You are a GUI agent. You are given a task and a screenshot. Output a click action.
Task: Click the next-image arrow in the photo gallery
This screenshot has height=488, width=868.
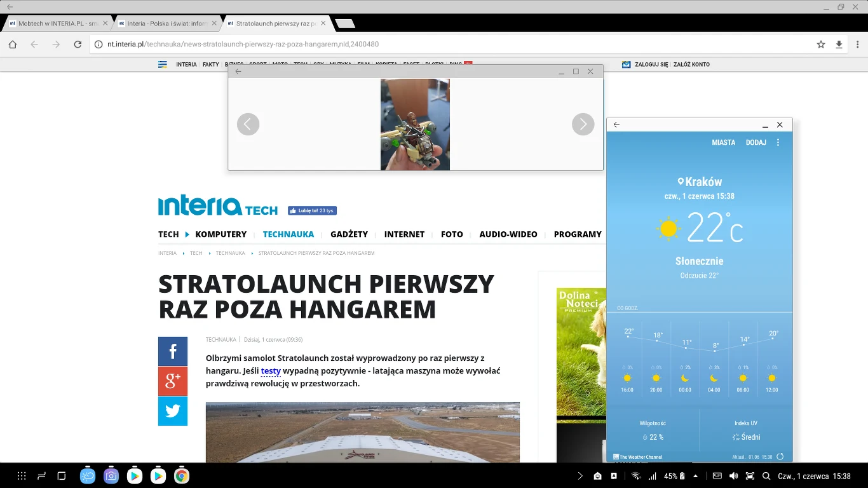[x=583, y=124]
